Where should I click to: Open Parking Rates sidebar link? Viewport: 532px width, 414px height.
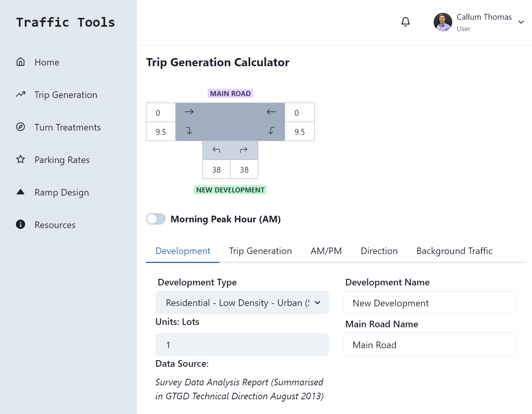tap(62, 160)
